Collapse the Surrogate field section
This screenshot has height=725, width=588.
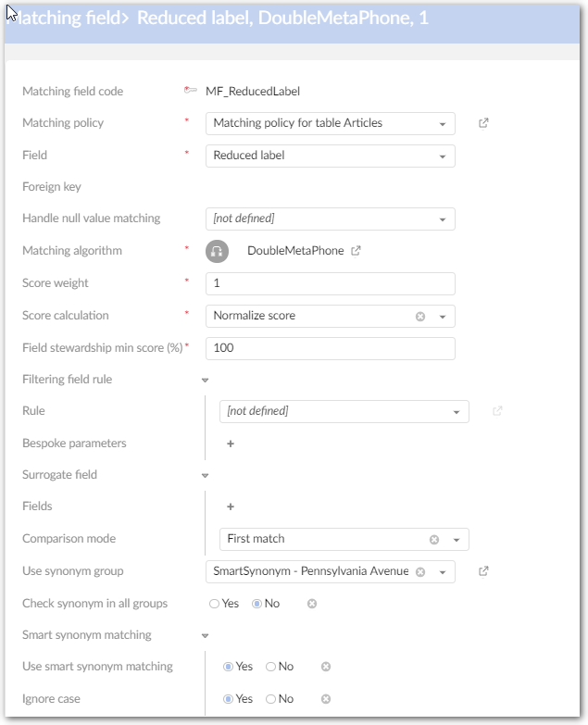tap(205, 475)
